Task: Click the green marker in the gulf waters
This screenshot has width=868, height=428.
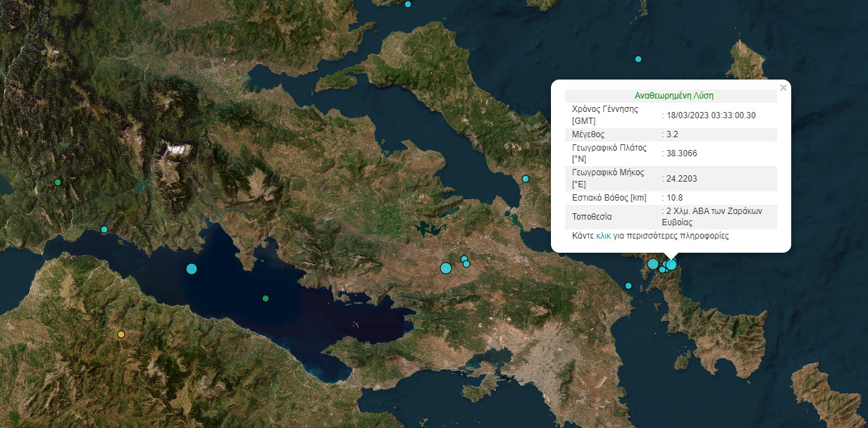Action: 266,298
